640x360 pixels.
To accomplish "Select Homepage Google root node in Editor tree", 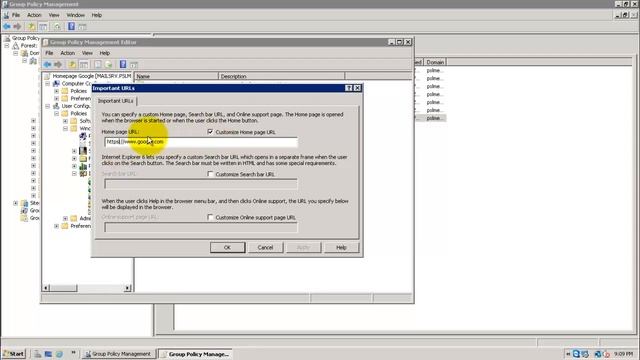I will (91, 76).
